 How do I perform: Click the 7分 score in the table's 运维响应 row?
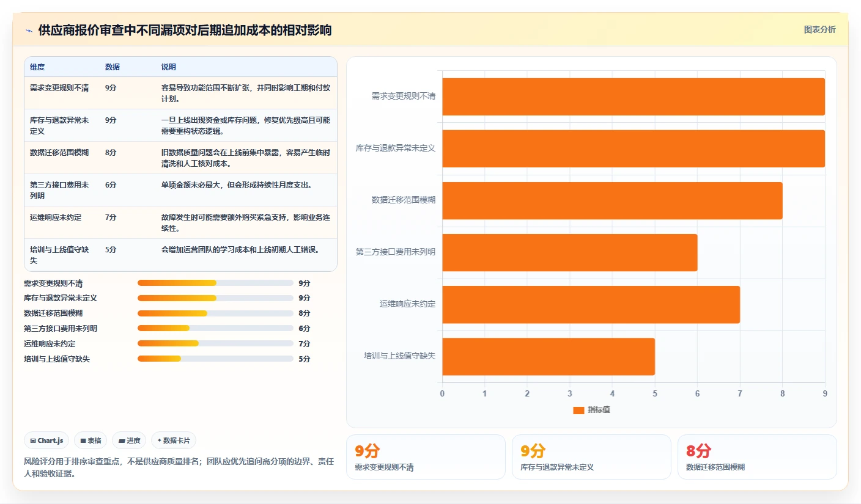[111, 217]
